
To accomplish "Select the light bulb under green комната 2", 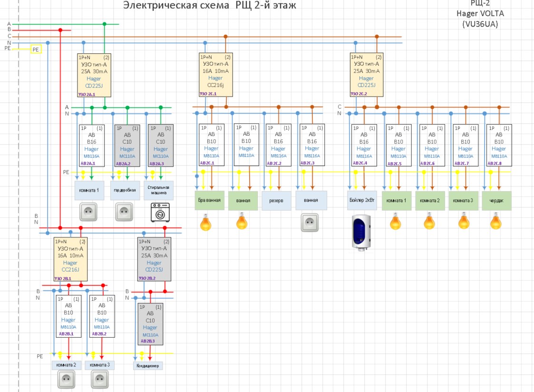I will [x=429, y=221].
